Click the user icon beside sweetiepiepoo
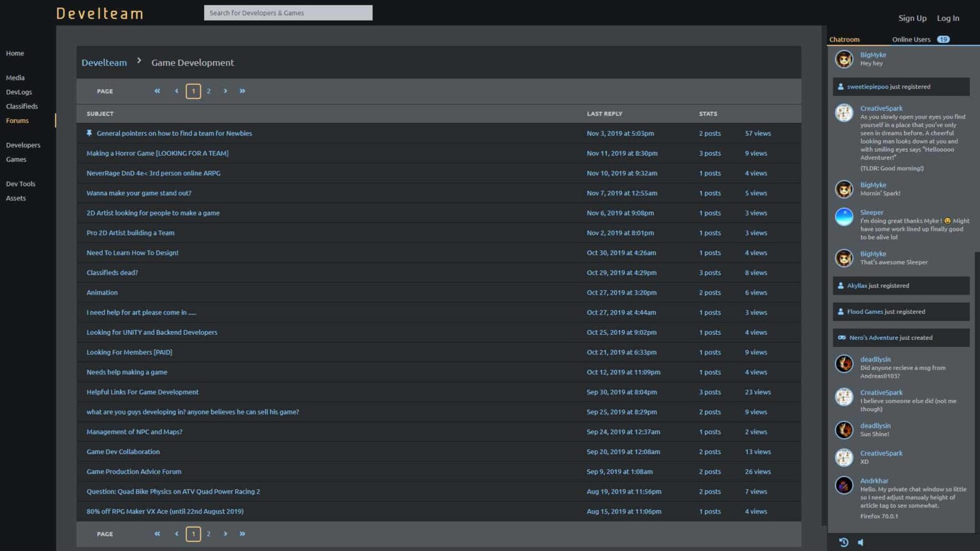The image size is (980, 551). [840, 86]
